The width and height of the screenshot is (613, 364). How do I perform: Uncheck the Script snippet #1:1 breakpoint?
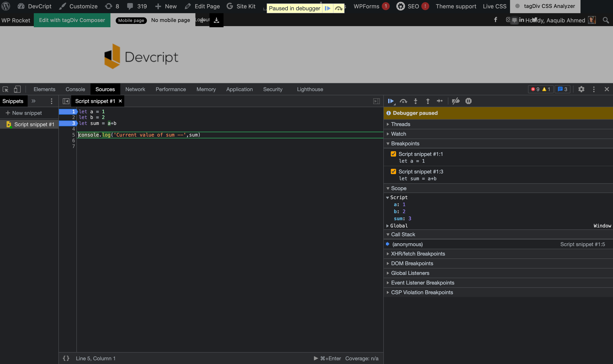point(393,154)
